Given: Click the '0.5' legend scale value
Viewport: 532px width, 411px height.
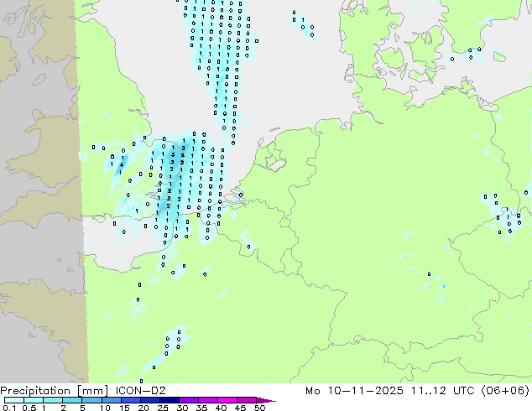Looking at the screenshot, I should pyautogui.click(x=29, y=408).
